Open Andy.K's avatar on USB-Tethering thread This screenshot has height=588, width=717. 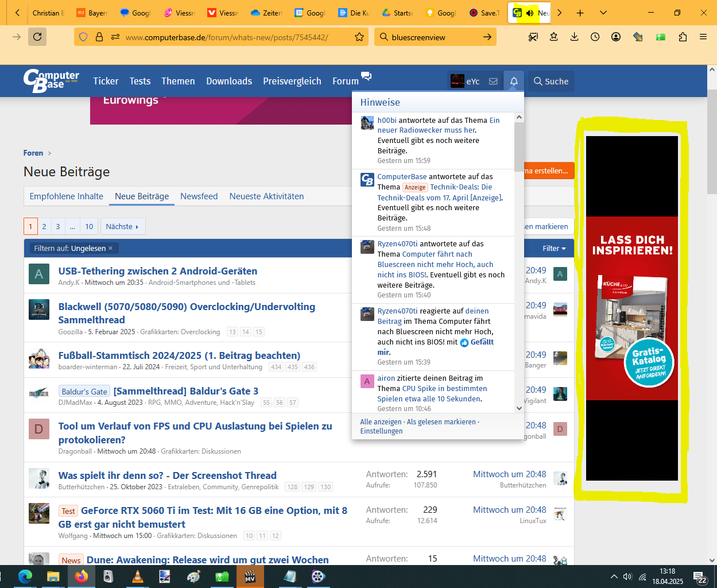[38, 274]
